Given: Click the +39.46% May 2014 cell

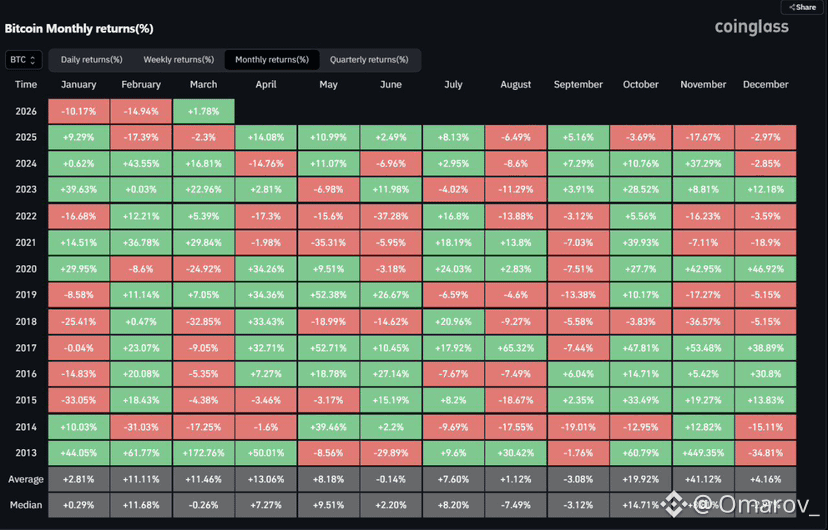Looking at the screenshot, I should 328,427.
